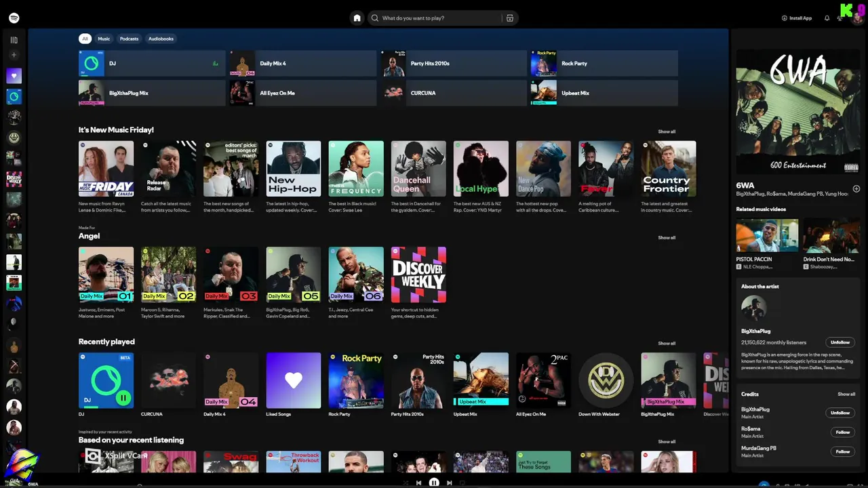Show all Based on your recent listening
Viewport: 868px width, 488px height.
[667, 441]
